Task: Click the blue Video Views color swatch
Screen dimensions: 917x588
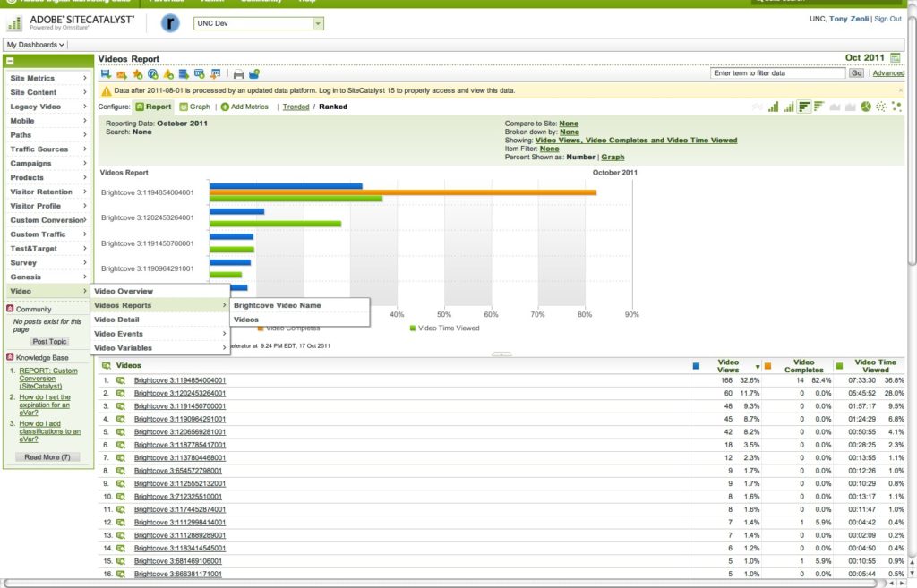Action: click(x=697, y=365)
